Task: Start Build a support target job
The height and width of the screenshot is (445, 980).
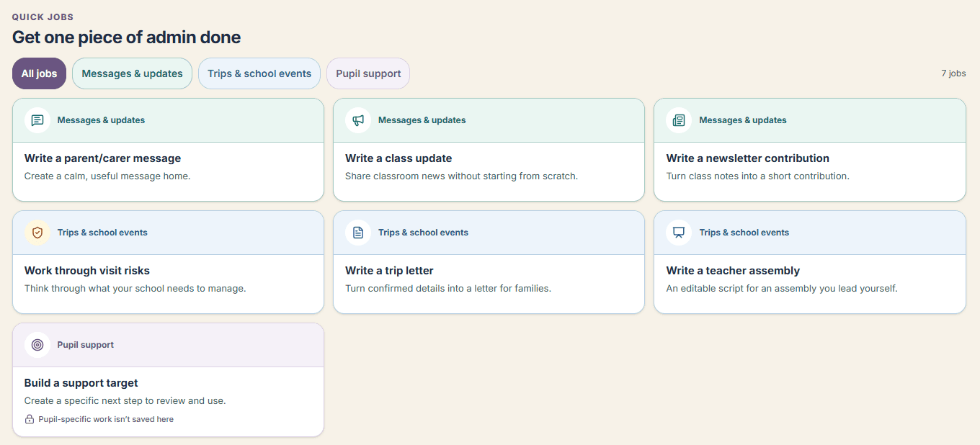Action: pos(168,379)
